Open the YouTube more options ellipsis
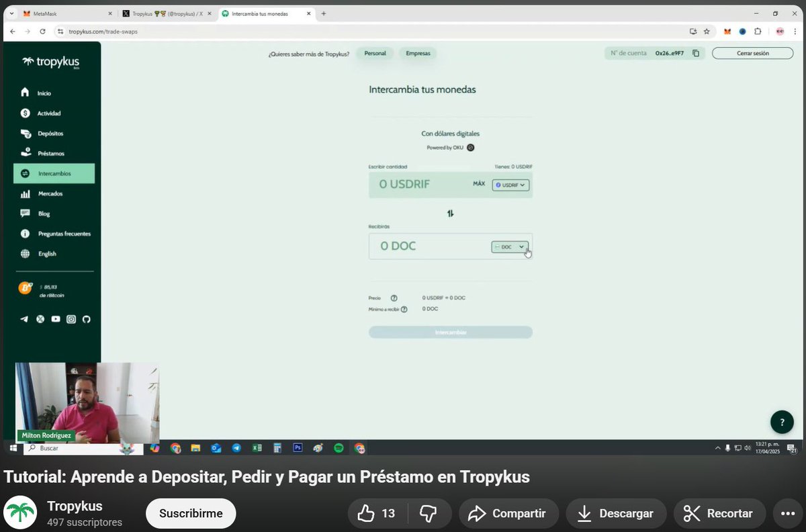This screenshot has height=532, width=806. click(x=788, y=514)
